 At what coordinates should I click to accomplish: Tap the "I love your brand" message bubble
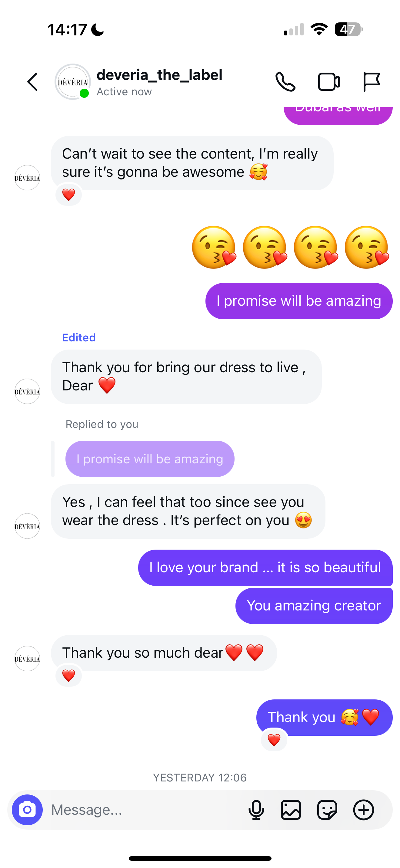tap(265, 568)
